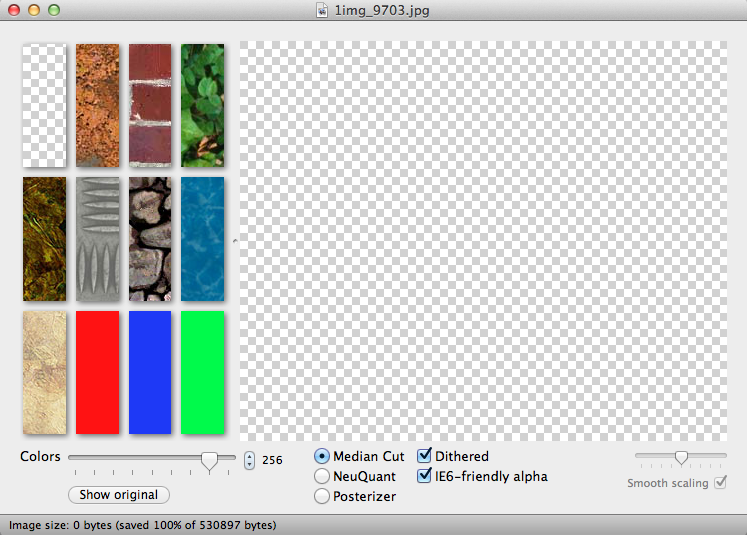The height and width of the screenshot is (535, 747).
Task: Select the beige parchment texture background
Action: [x=44, y=373]
